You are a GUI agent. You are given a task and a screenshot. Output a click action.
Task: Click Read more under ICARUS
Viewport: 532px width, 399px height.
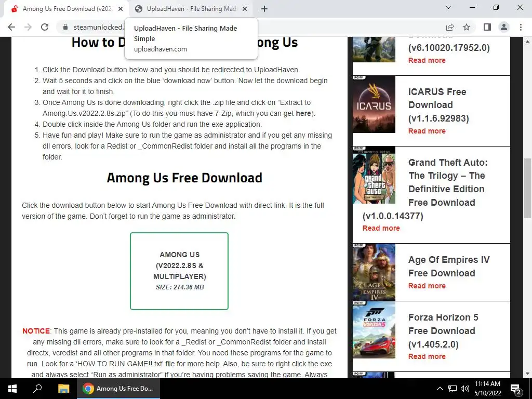point(427,131)
